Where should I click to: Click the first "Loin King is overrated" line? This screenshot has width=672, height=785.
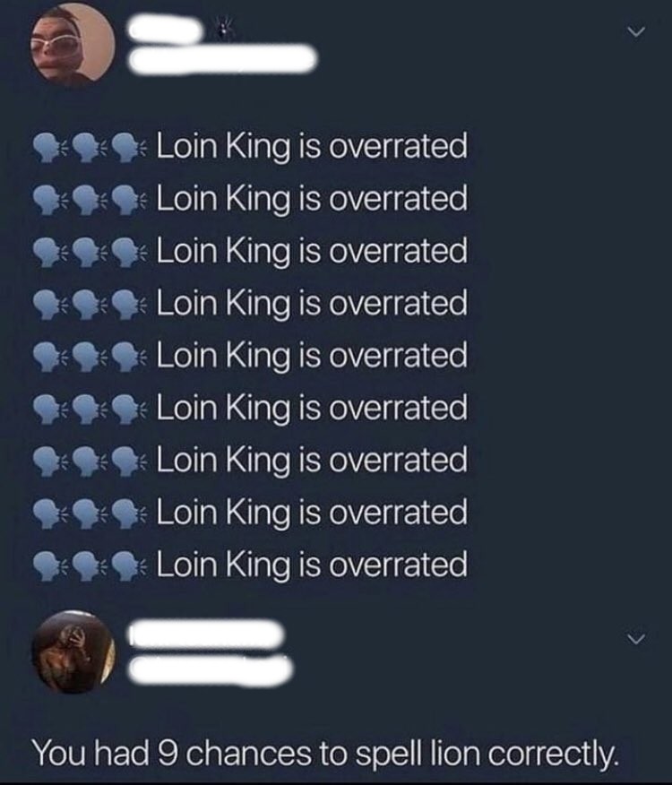pyautogui.click(x=312, y=146)
